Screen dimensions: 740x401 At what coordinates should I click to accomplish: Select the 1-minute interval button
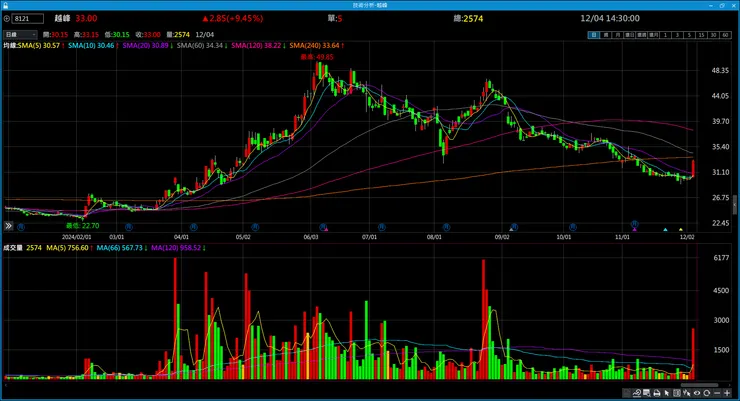(665, 35)
